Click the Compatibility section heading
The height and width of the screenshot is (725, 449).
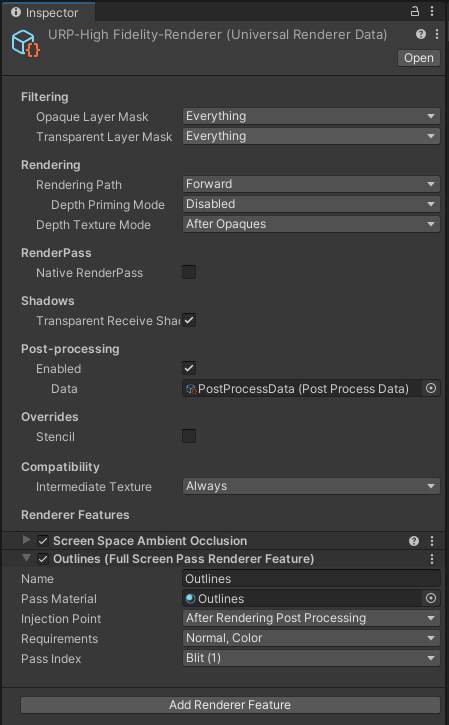pyautogui.click(x=61, y=467)
